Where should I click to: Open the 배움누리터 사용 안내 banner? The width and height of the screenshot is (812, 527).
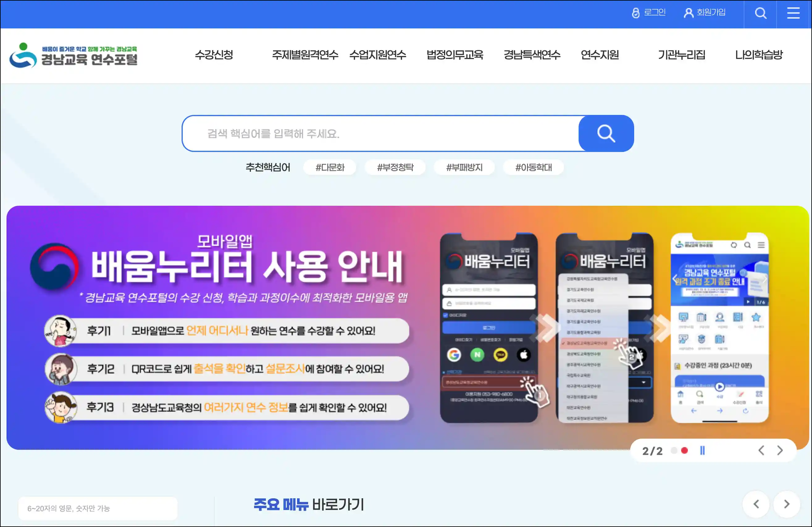(x=407, y=328)
